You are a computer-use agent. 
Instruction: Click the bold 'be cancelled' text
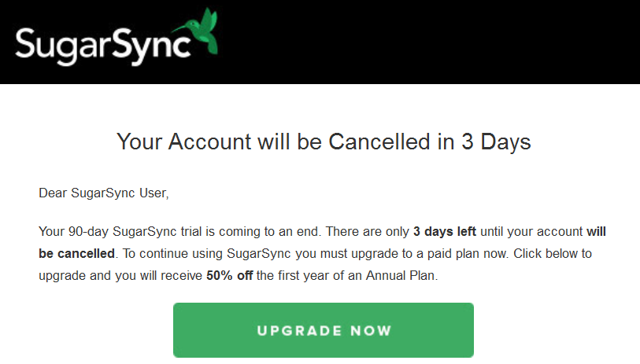[76, 253]
